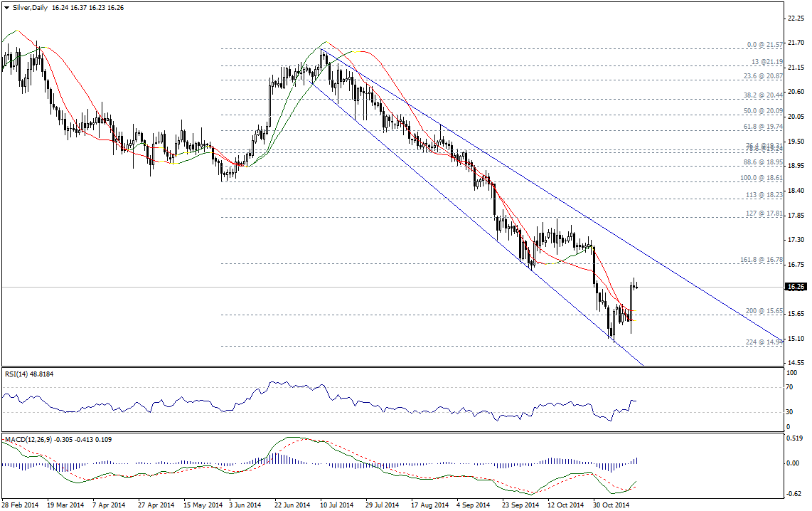Click the 12 Oct 2014 date label
Screen dimensions: 812x511
[x=565, y=505]
